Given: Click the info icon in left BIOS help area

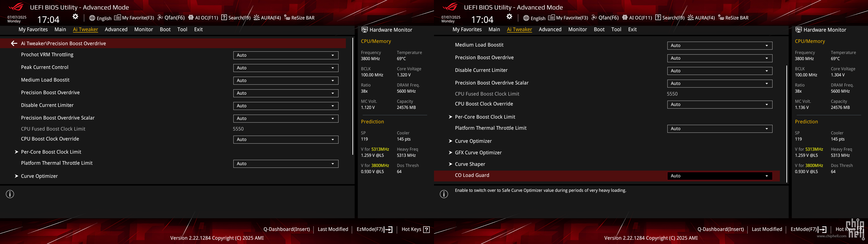Looking at the screenshot, I should [10, 194].
